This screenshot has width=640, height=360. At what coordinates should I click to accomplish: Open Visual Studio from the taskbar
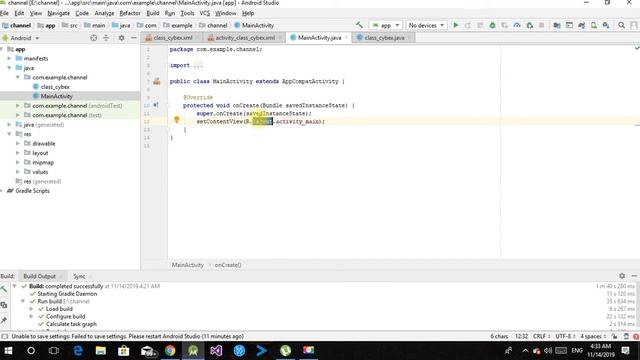tap(216, 350)
